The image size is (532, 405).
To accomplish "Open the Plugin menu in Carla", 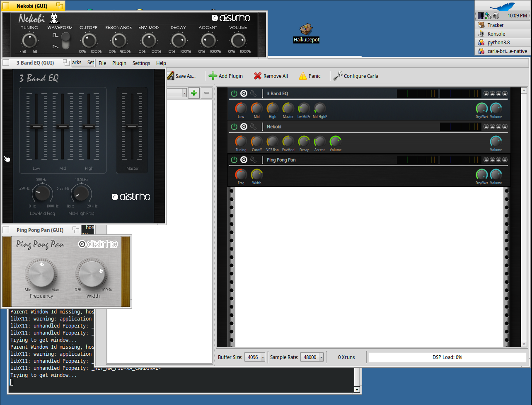I will click(119, 63).
